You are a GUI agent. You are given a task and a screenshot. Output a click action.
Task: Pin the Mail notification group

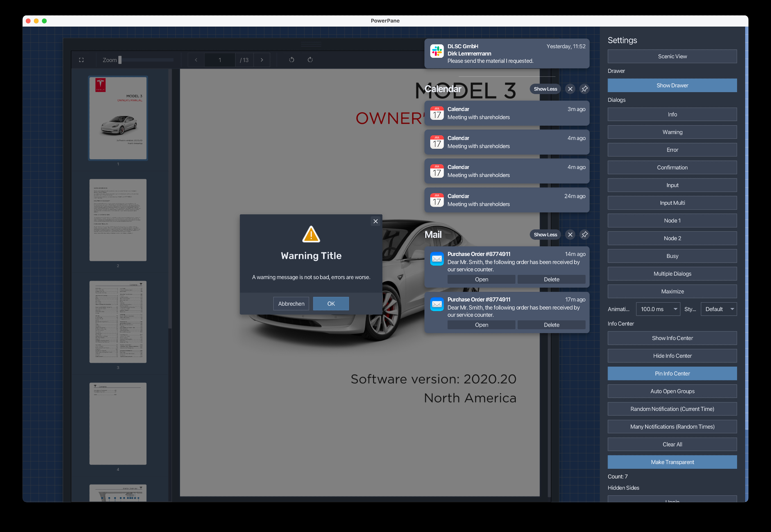pos(584,235)
